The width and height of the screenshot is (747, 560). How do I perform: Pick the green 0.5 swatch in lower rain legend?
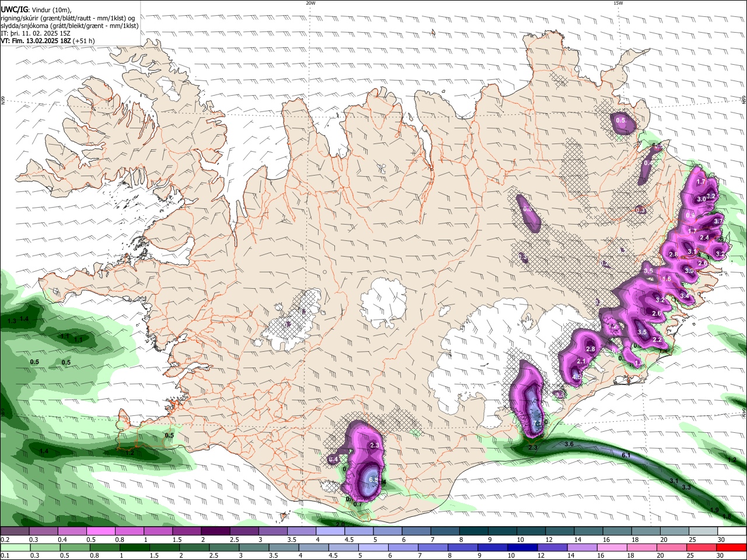(75, 547)
